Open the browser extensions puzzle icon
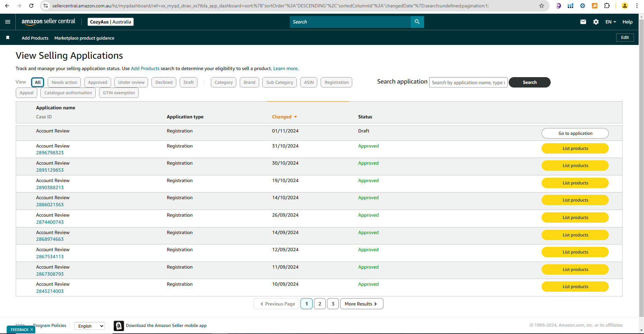Screen dimensions: 644x334 tap(607, 6)
